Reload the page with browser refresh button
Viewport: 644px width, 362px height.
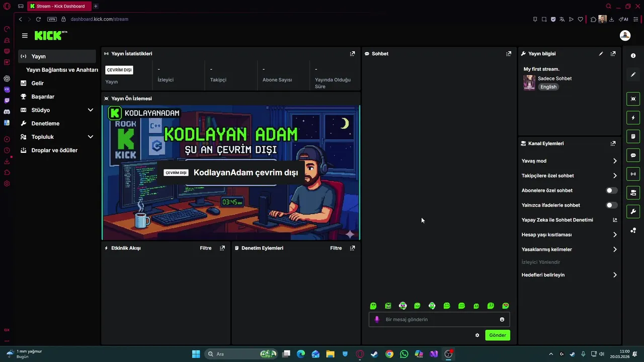pyautogui.click(x=38, y=19)
